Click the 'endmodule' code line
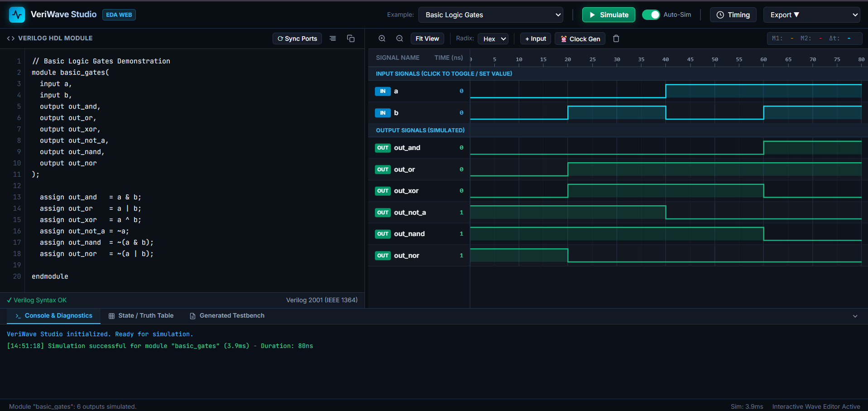The height and width of the screenshot is (411, 868). pos(50,276)
